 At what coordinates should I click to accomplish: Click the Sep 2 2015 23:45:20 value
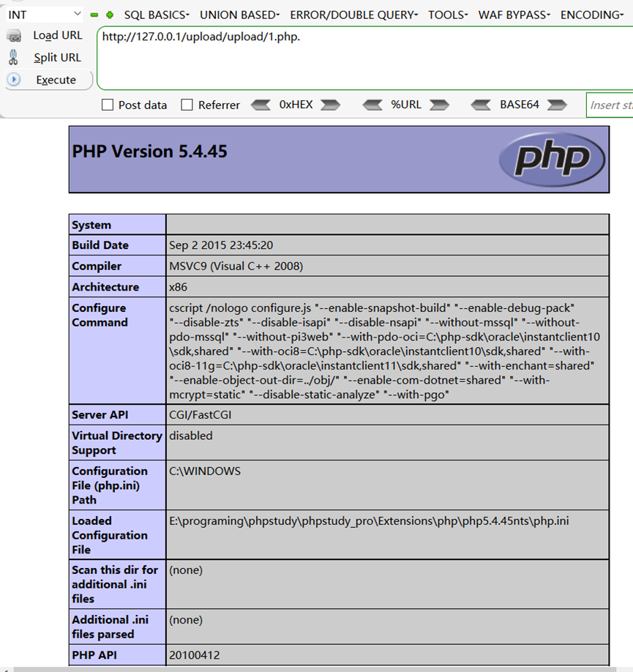tap(221, 245)
